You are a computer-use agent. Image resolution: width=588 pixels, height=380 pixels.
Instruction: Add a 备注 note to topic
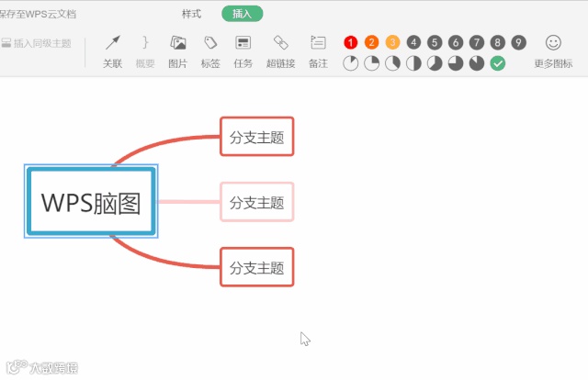318,51
